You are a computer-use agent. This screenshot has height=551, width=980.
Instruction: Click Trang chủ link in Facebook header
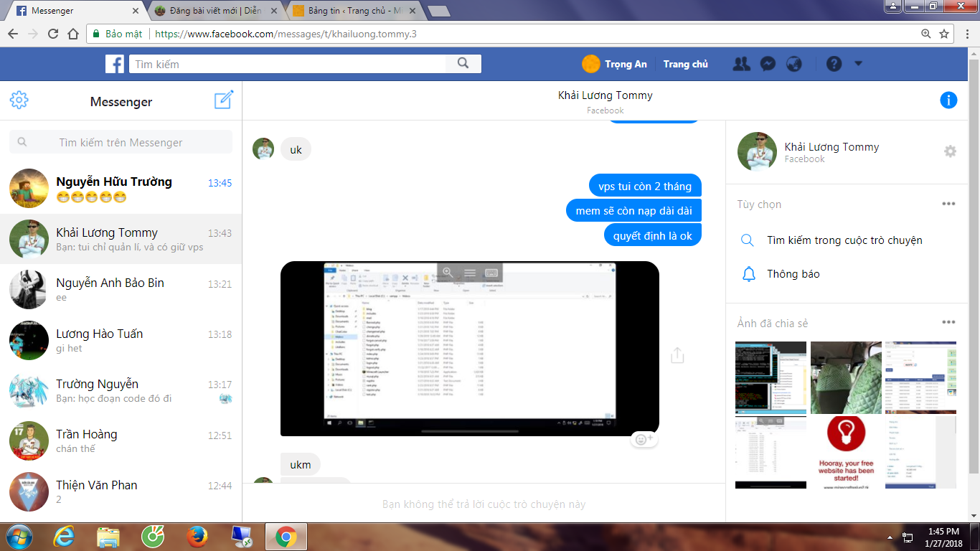tap(685, 64)
